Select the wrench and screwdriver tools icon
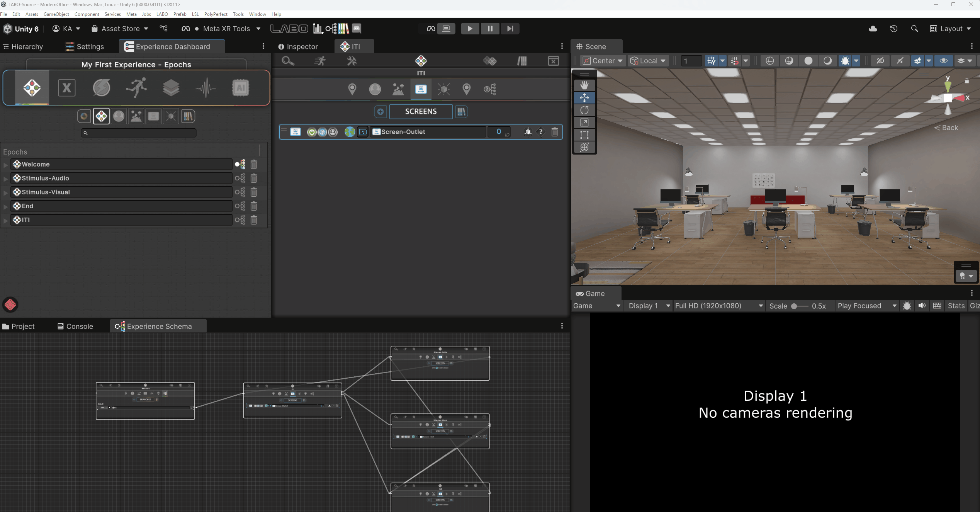This screenshot has width=980, height=512. (x=352, y=61)
